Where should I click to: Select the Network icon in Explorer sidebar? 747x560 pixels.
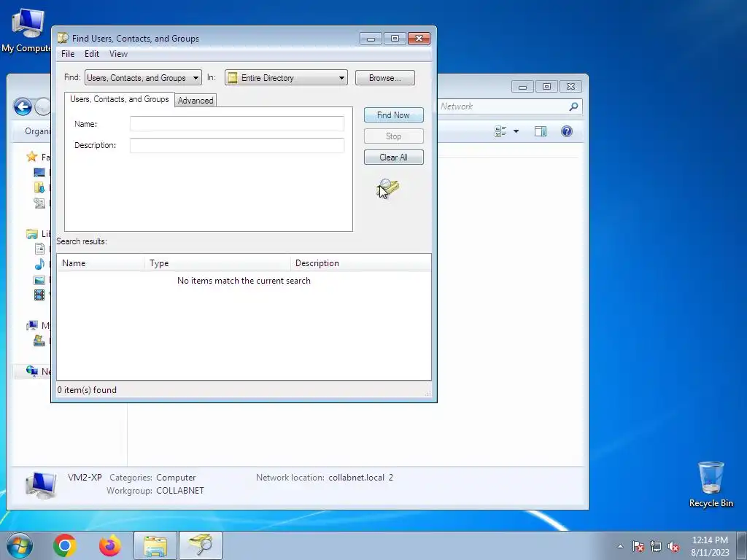tap(32, 371)
